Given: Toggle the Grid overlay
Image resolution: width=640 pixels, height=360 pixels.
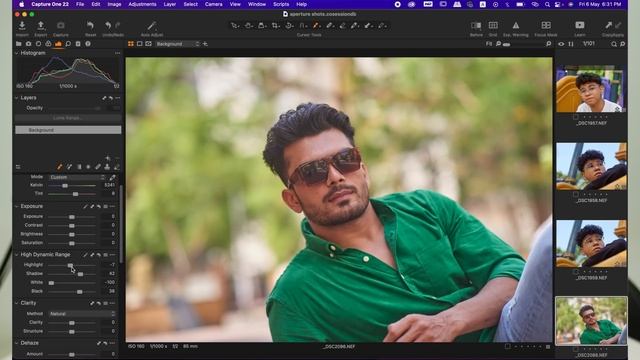Looking at the screenshot, I should pos(493,26).
